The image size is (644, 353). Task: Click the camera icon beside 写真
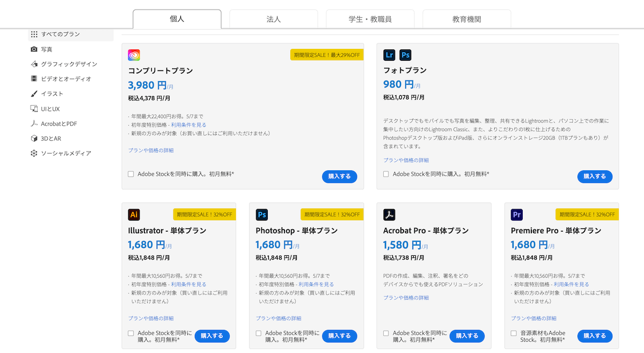[34, 49]
